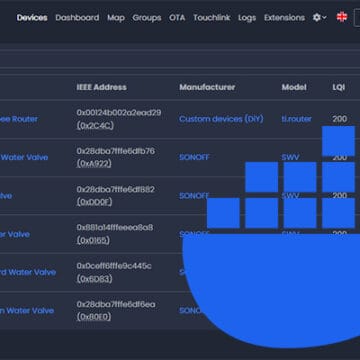Go to the Groups section

pos(147,18)
